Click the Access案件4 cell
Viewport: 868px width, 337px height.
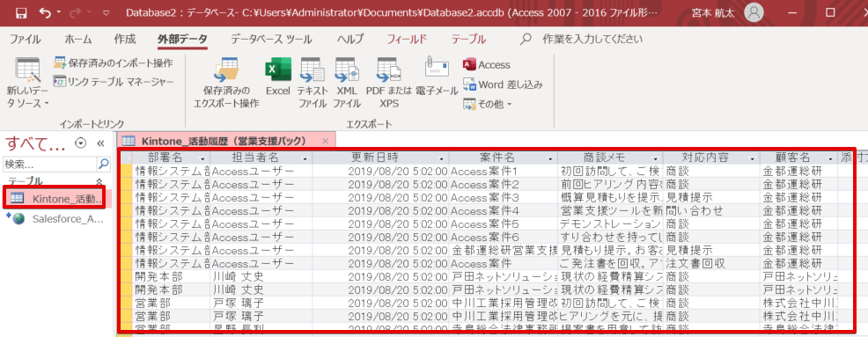tap(504, 211)
